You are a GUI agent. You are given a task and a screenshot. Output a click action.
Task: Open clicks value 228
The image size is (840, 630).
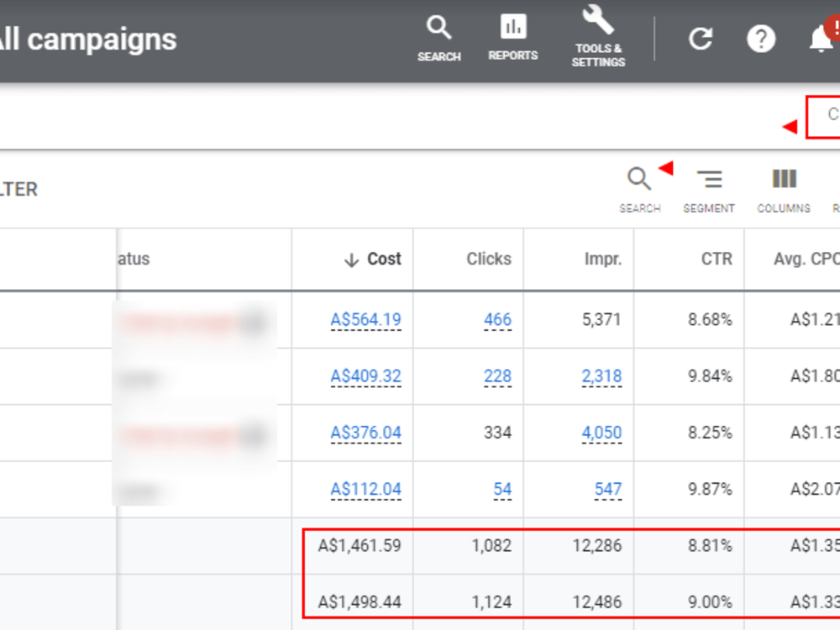(x=497, y=376)
